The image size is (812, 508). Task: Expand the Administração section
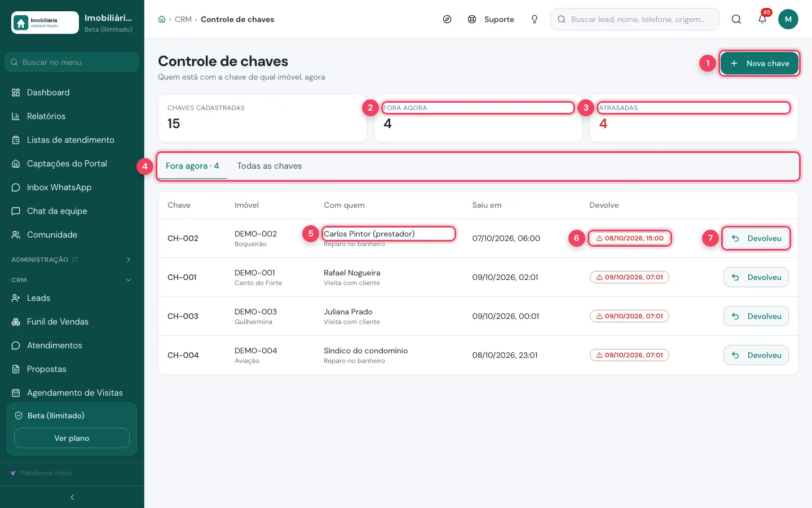click(72, 260)
